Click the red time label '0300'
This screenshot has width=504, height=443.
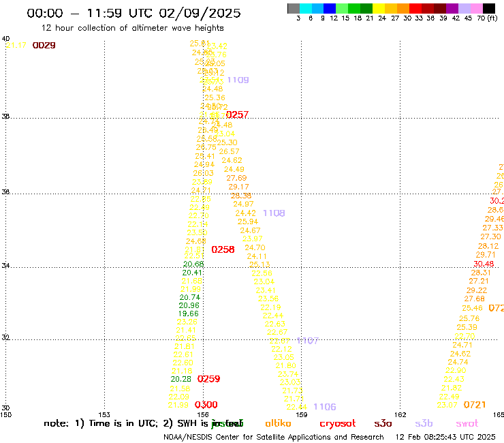tap(206, 404)
